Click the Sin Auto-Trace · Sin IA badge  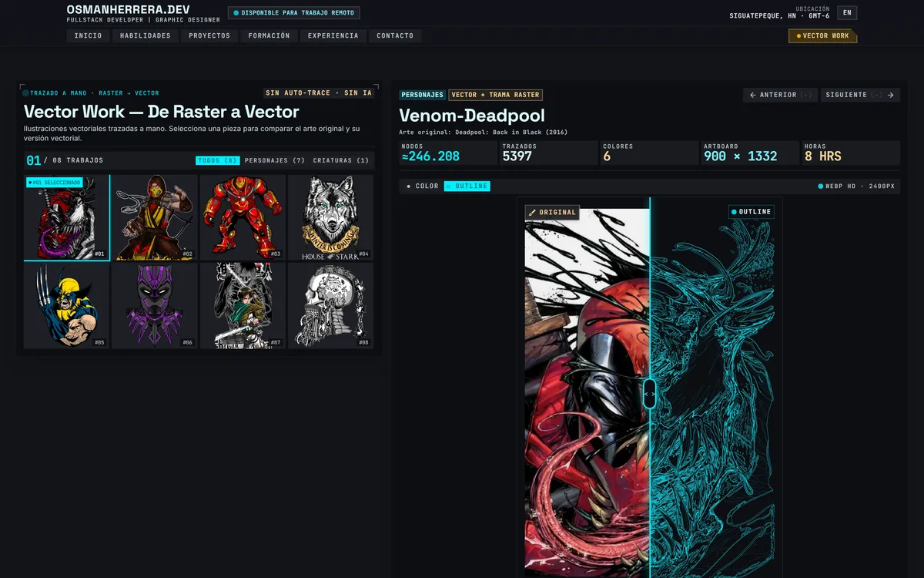tap(319, 92)
